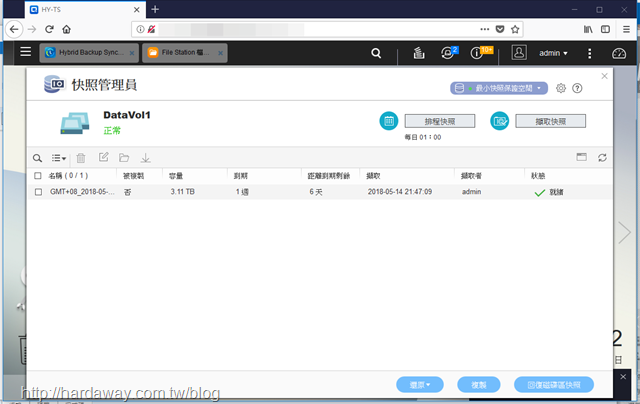Open external devices icon with badge 2
This screenshot has width=640, height=404.
(x=448, y=53)
